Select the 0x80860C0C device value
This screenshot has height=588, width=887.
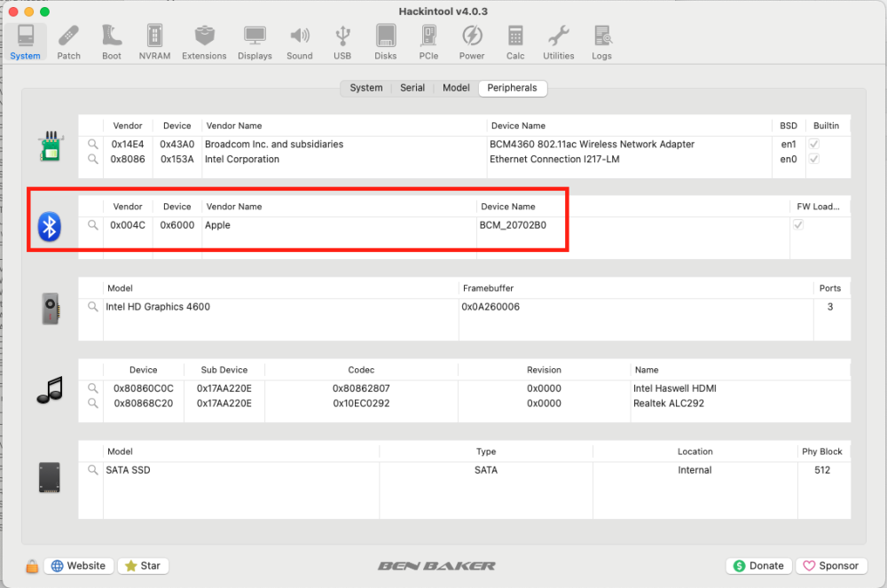click(144, 388)
